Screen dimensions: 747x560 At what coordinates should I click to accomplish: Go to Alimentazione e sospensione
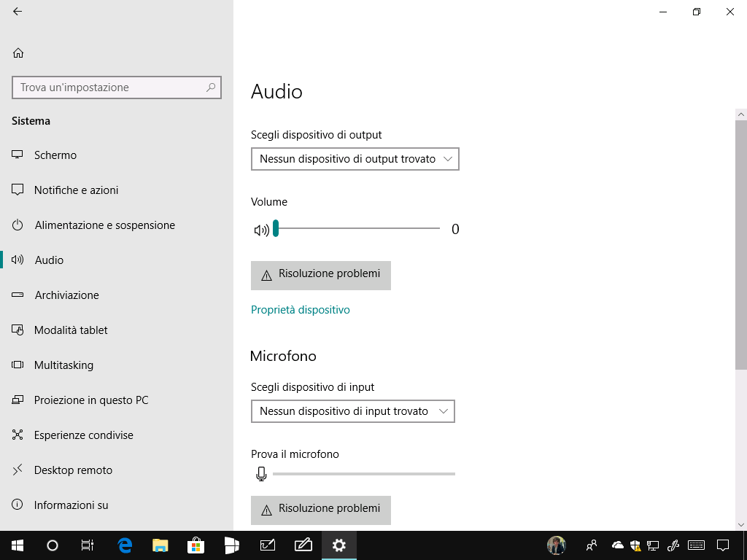click(117, 225)
